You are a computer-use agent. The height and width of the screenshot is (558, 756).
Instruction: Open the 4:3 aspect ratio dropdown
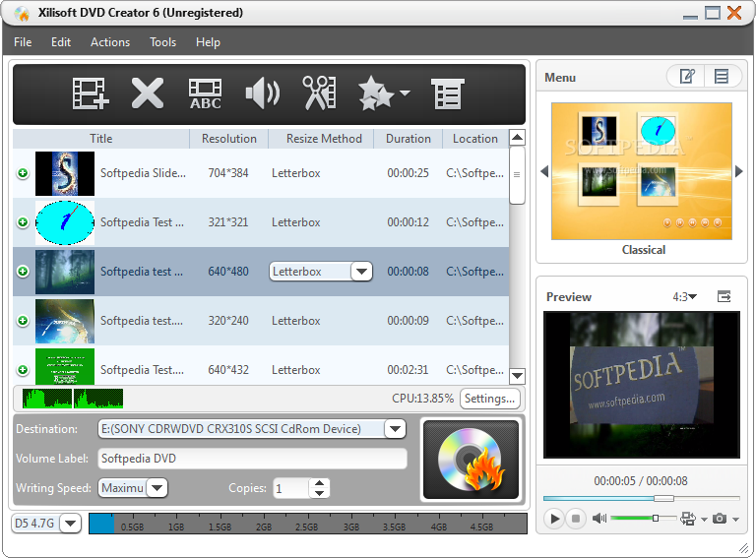[x=685, y=297]
